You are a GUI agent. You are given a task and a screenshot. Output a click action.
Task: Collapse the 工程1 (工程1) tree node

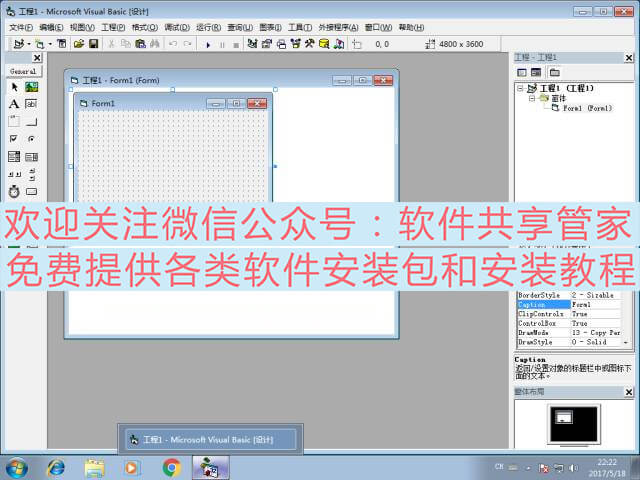point(520,88)
